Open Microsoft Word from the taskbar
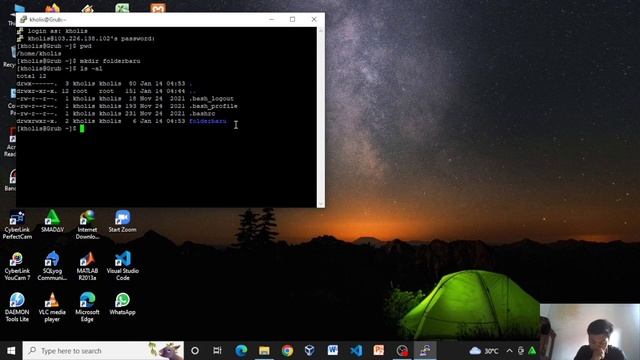640x360 pixels. click(332, 351)
